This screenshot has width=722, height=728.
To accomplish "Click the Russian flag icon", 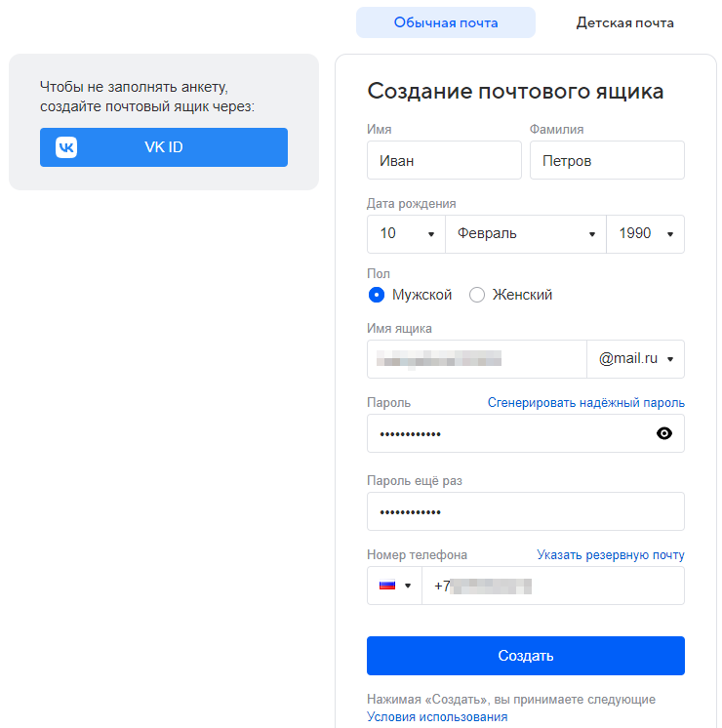I will click(x=387, y=586).
